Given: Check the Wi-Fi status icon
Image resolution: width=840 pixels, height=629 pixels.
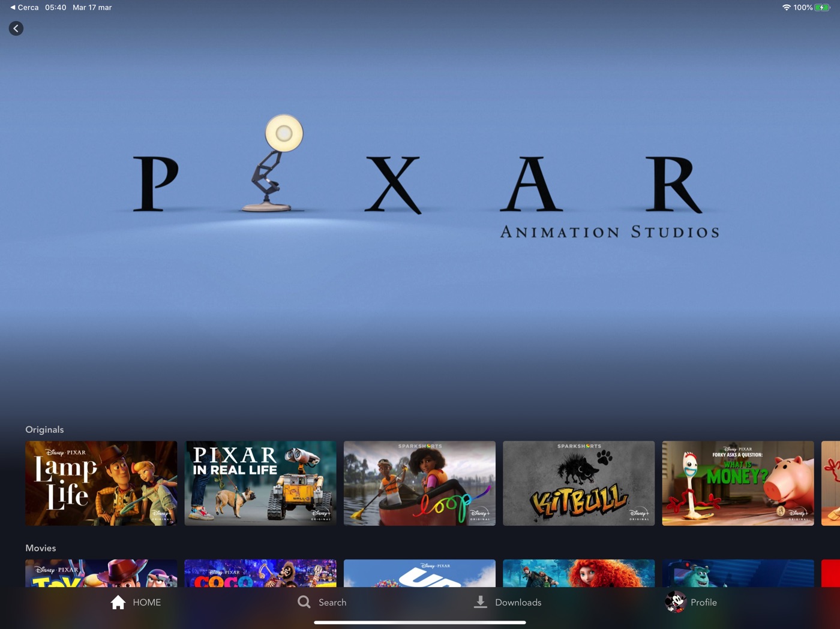Looking at the screenshot, I should point(786,7).
